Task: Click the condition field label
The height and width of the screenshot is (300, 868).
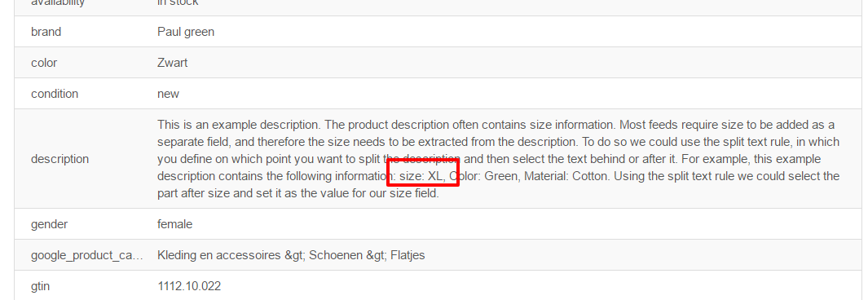Action: [x=55, y=94]
